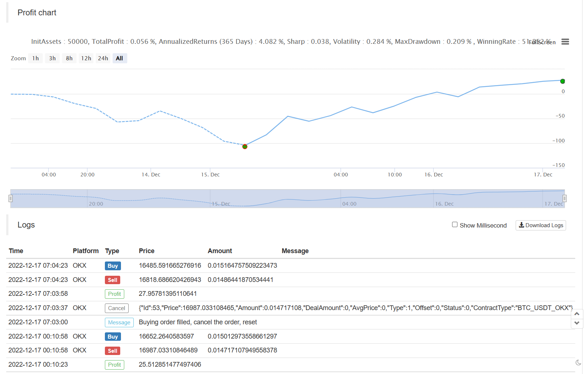This screenshot has width=588, height=374.
Task: Click the red lowest-point marker on the chart
Action: [245, 146]
